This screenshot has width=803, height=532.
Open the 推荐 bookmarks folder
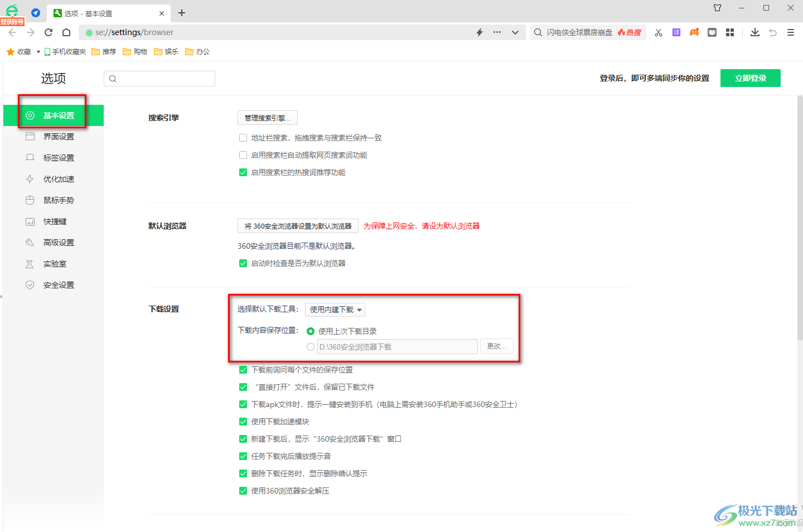click(104, 52)
